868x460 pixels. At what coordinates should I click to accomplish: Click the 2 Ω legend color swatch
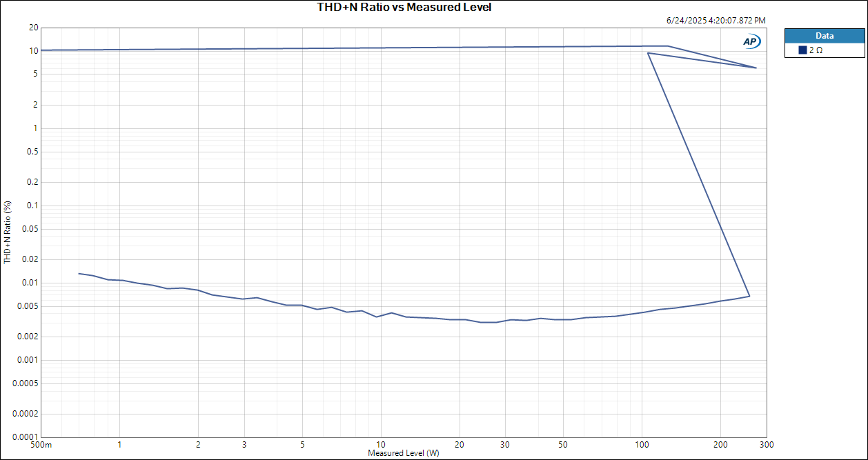[x=802, y=50]
